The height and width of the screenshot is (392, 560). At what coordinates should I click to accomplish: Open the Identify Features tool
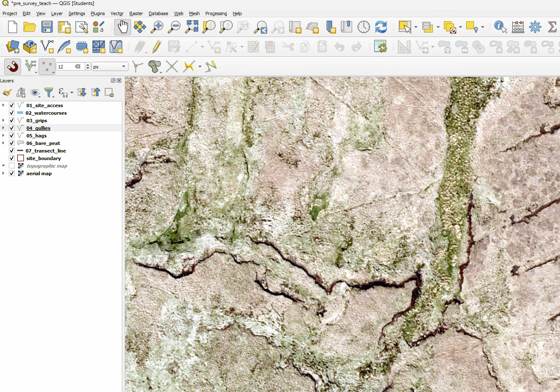point(500,26)
